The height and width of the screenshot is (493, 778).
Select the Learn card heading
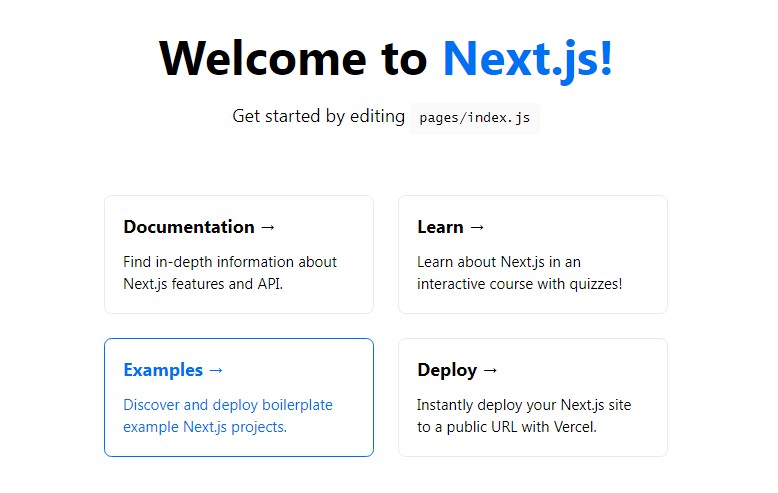click(x=440, y=227)
